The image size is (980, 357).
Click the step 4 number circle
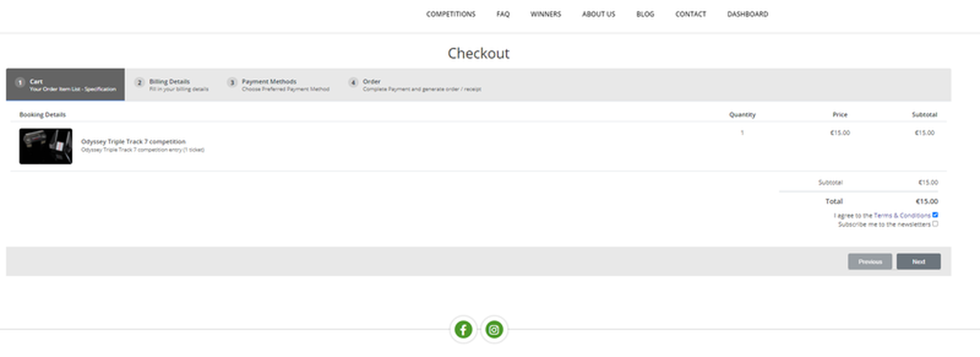click(353, 83)
